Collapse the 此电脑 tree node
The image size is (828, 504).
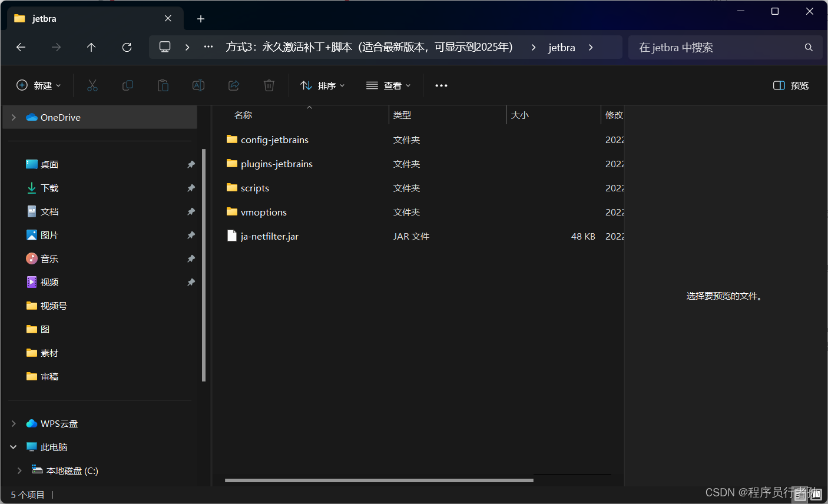14,447
